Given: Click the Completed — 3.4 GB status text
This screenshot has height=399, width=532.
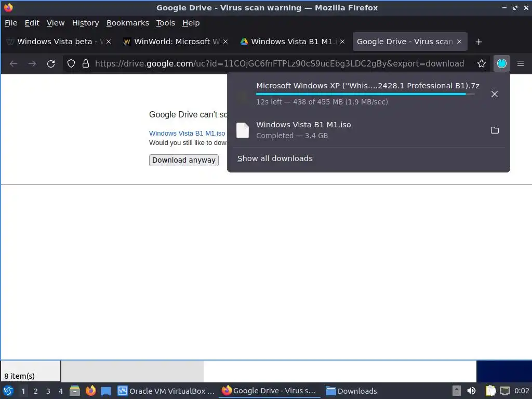Looking at the screenshot, I should click(x=292, y=136).
